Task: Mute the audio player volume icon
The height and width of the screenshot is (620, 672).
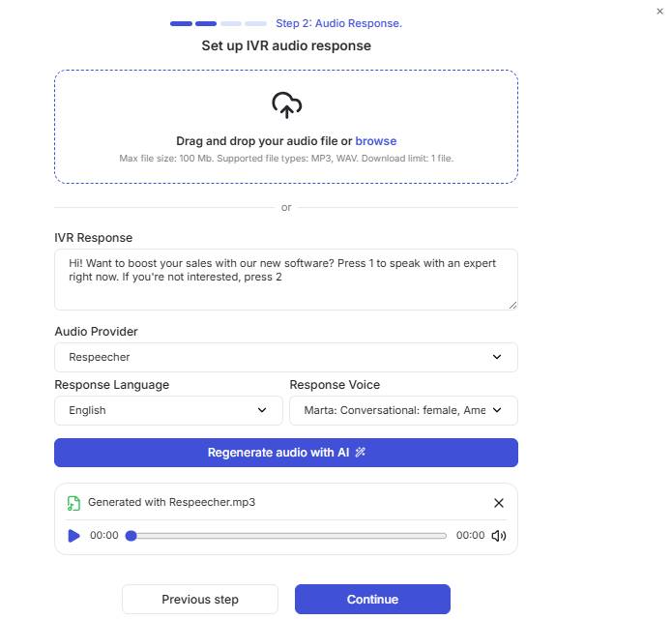Action: point(498,536)
